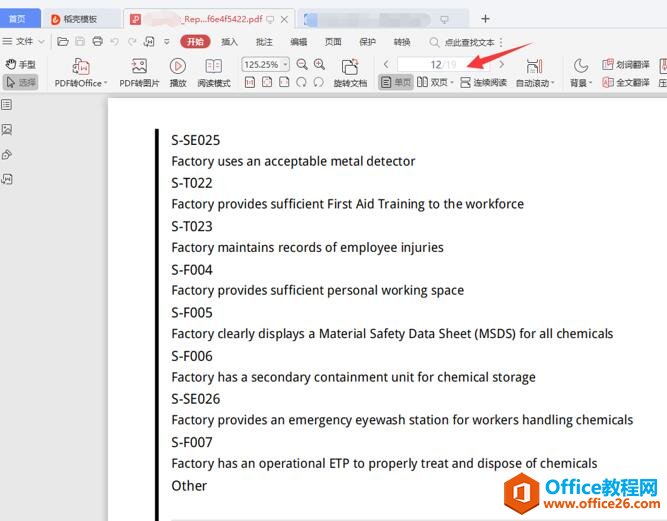Click the text S-SE025

click(x=196, y=140)
